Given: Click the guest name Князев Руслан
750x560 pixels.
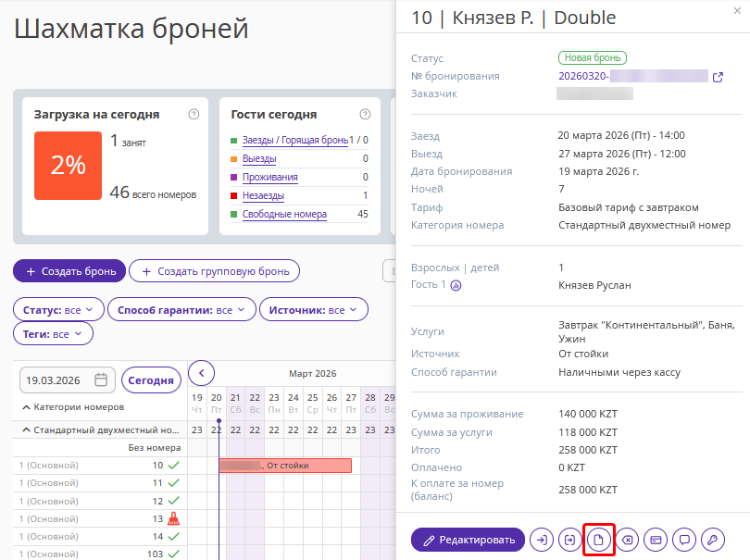Looking at the screenshot, I should [594, 285].
